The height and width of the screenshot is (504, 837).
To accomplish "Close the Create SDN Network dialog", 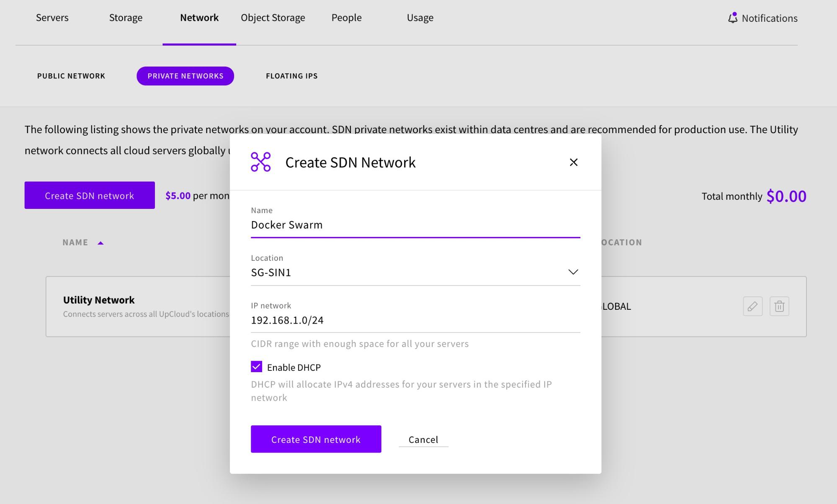I will 573,162.
